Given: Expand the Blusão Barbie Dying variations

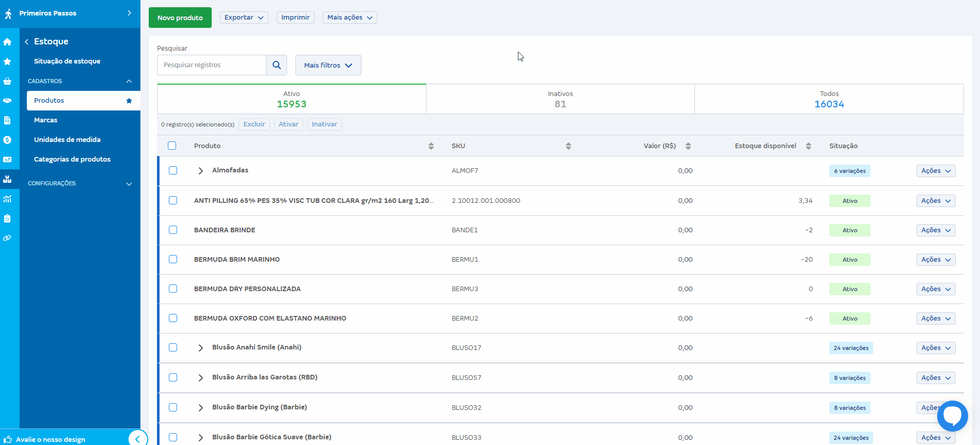Looking at the screenshot, I should coord(201,408).
